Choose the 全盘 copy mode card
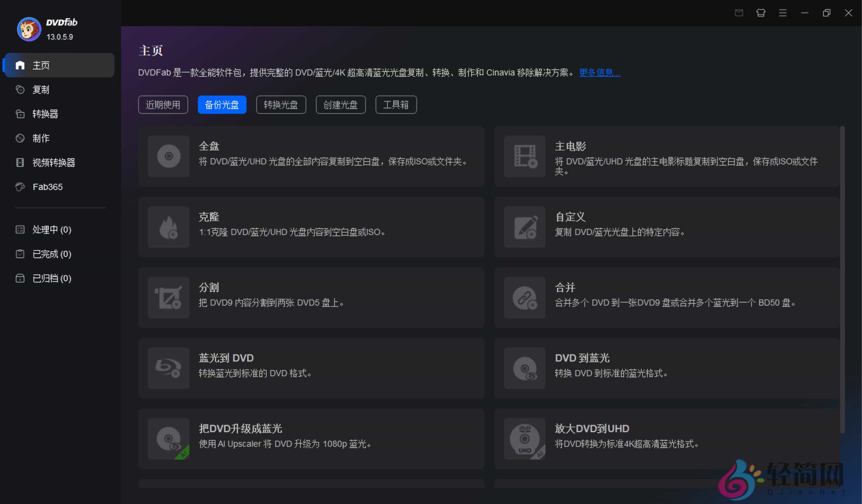Screen dimensions: 862x504 point(311,156)
